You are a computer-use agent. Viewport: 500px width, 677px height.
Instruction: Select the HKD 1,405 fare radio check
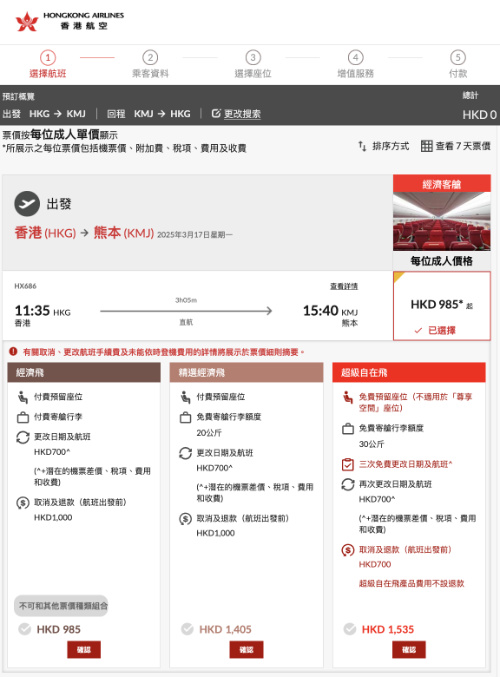pyautogui.click(x=187, y=629)
